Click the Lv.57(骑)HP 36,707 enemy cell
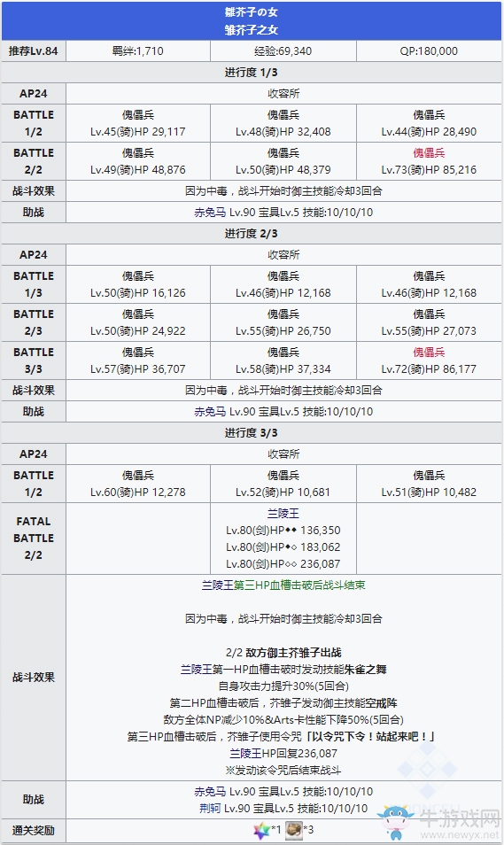This screenshot has width=504, height=845. click(x=138, y=360)
